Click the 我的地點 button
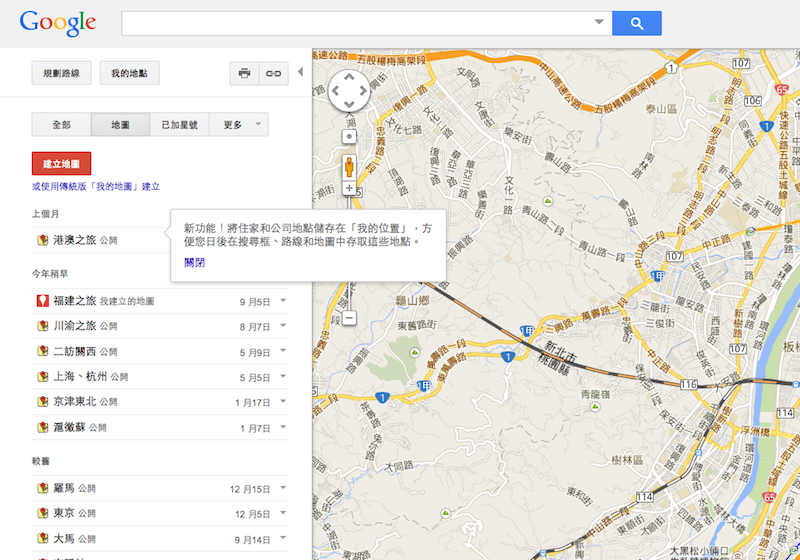The width and height of the screenshot is (800, 560). pos(130,73)
